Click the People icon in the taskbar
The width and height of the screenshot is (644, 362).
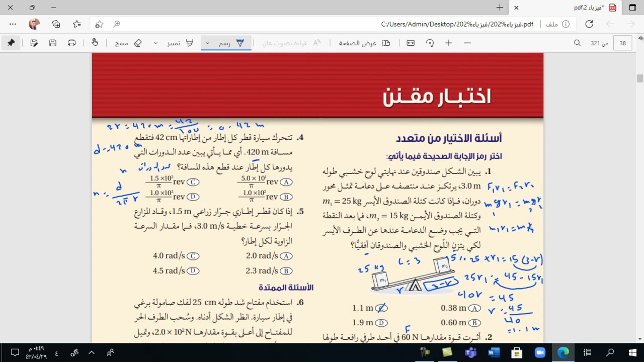[110, 352]
